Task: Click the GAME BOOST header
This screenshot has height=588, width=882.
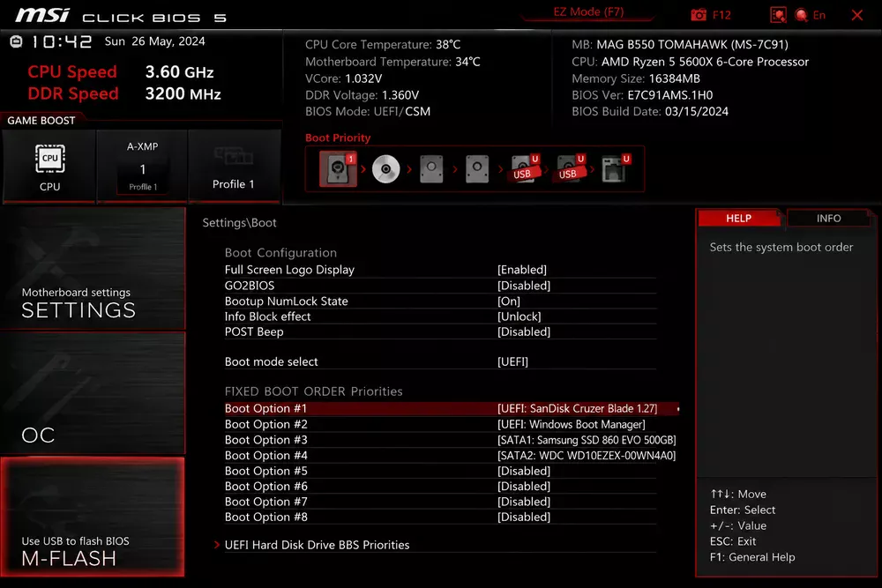Action: 41,120
